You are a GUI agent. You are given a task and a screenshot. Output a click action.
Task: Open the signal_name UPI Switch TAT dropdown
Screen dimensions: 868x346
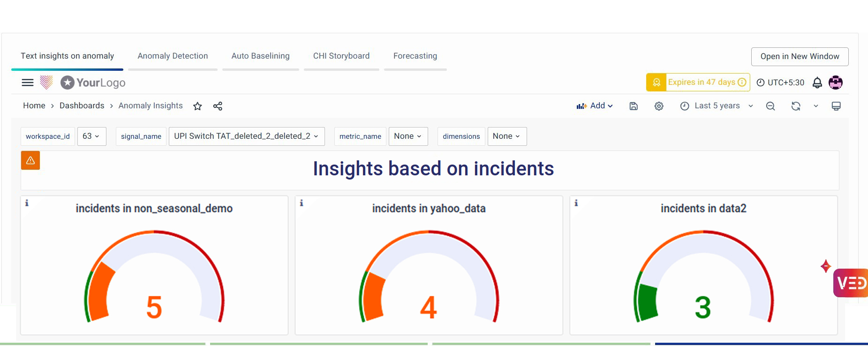(246, 136)
